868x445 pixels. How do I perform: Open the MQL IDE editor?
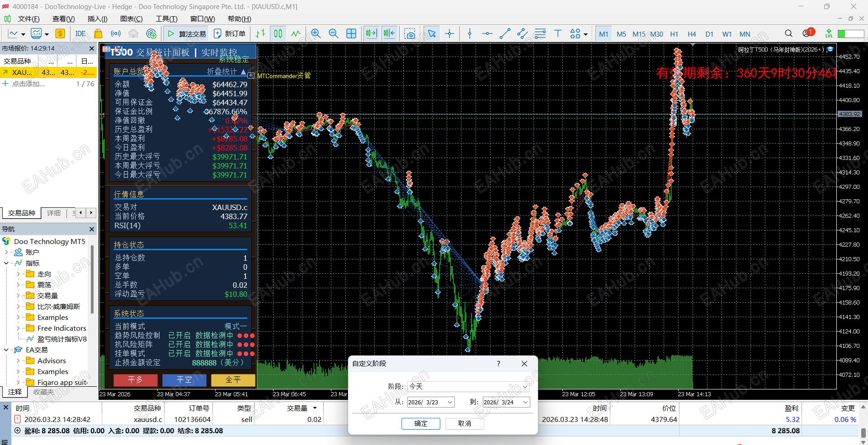pyautogui.click(x=80, y=34)
